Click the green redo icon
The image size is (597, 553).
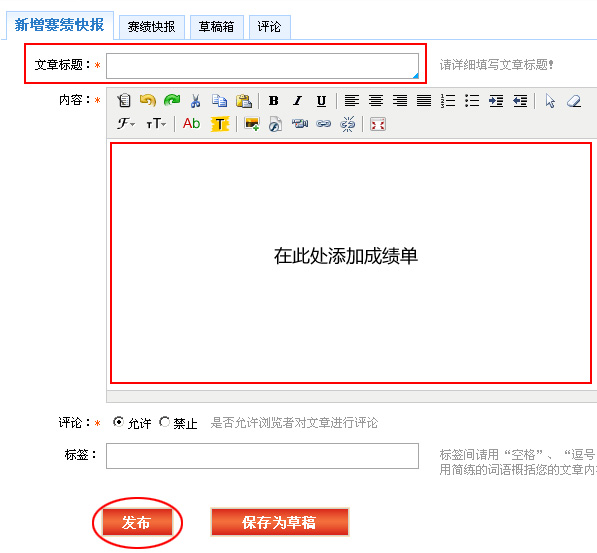[172, 101]
